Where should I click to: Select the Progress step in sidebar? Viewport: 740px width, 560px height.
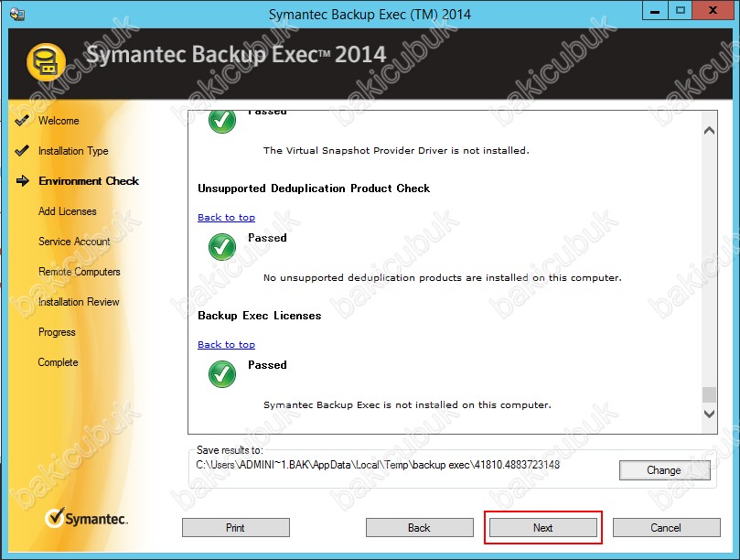click(x=57, y=332)
